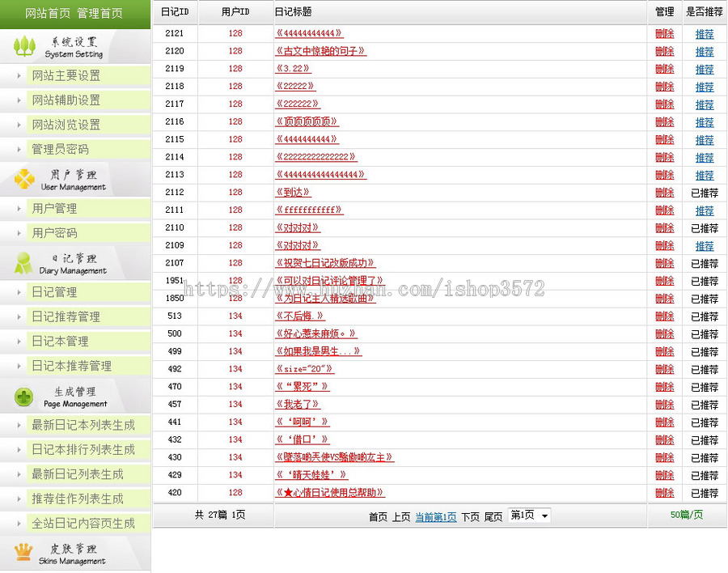Image resolution: width=728 pixels, height=573 pixels.
Task: Jump to last page with 尾页
Action: 494,515
